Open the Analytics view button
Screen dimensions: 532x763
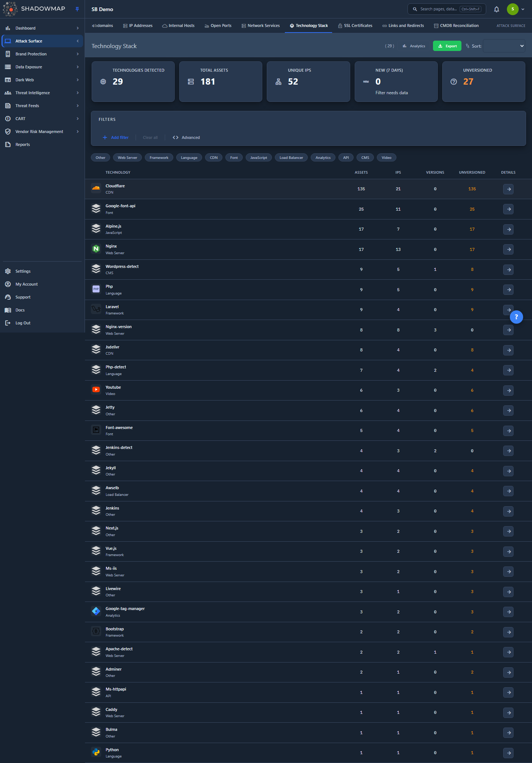pyautogui.click(x=414, y=46)
